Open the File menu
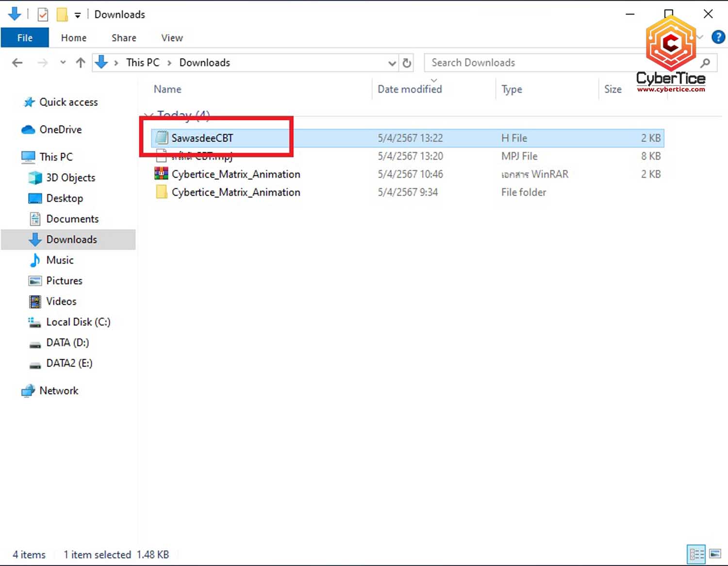 (x=25, y=38)
